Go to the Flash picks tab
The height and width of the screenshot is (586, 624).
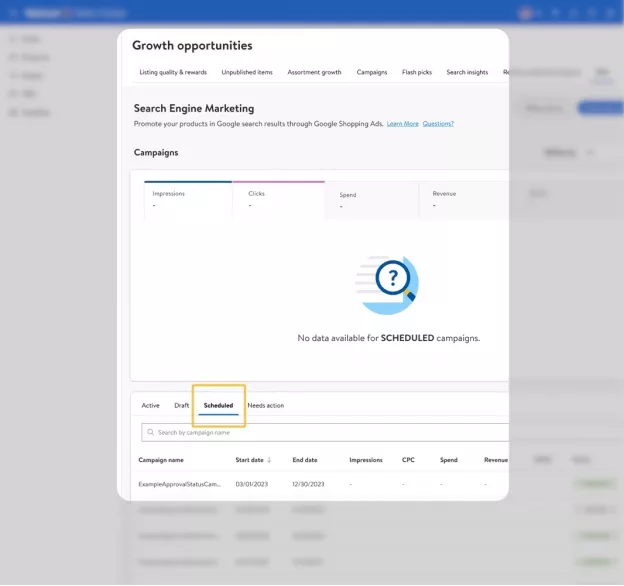click(x=417, y=72)
